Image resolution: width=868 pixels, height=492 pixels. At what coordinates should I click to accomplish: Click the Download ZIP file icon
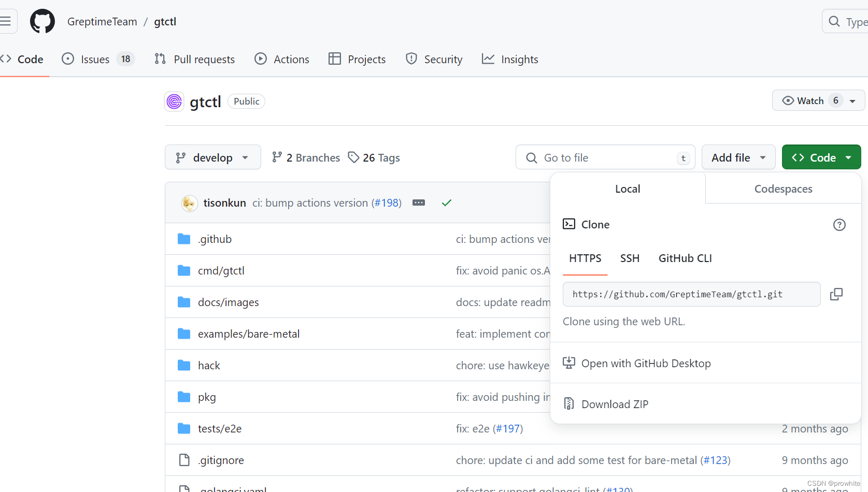click(569, 403)
